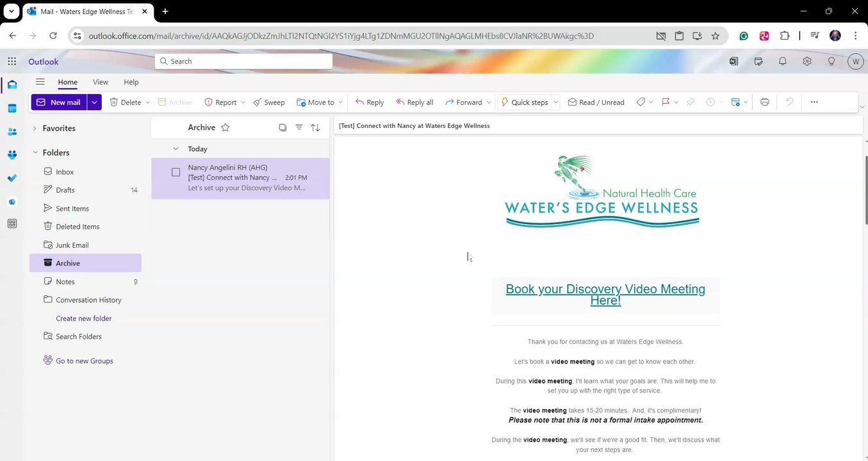Bookmark this page with Chrome star
868x461 pixels.
[x=715, y=36]
